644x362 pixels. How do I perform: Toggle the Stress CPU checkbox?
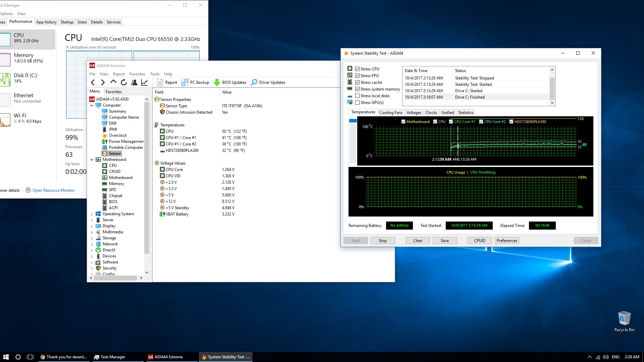click(x=358, y=69)
